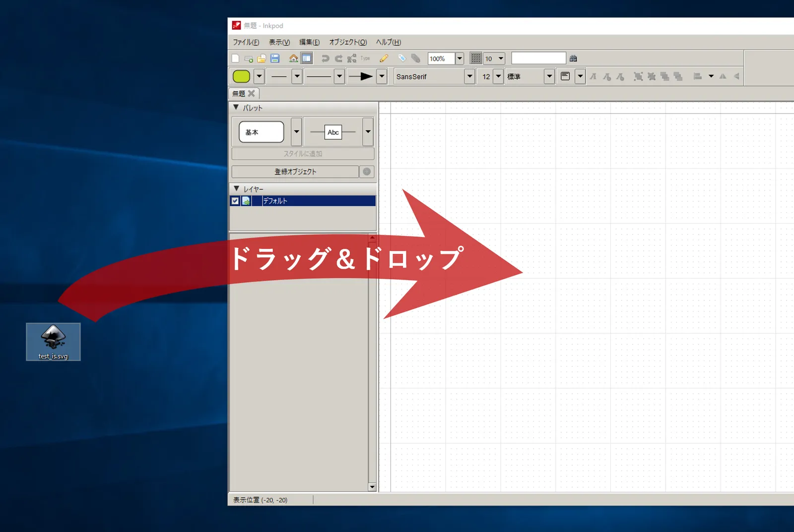Open the ファイル(F) menu
The width and height of the screenshot is (794, 532).
246,42
